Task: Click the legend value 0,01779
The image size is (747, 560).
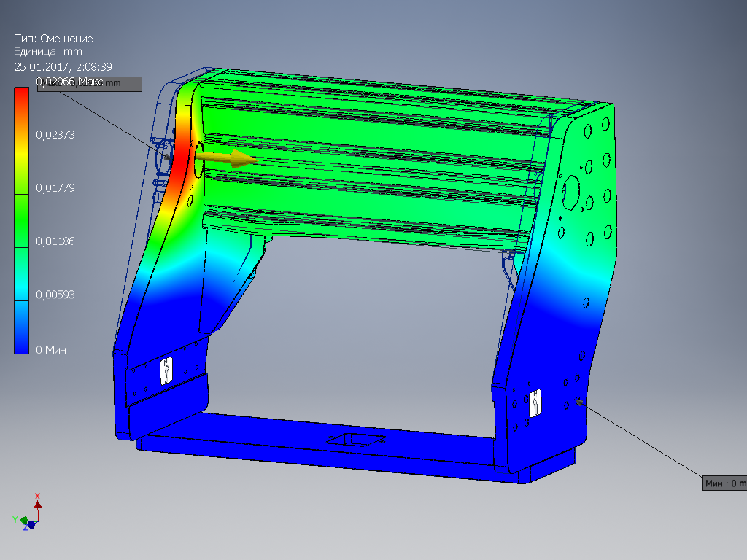Action: 55,188
